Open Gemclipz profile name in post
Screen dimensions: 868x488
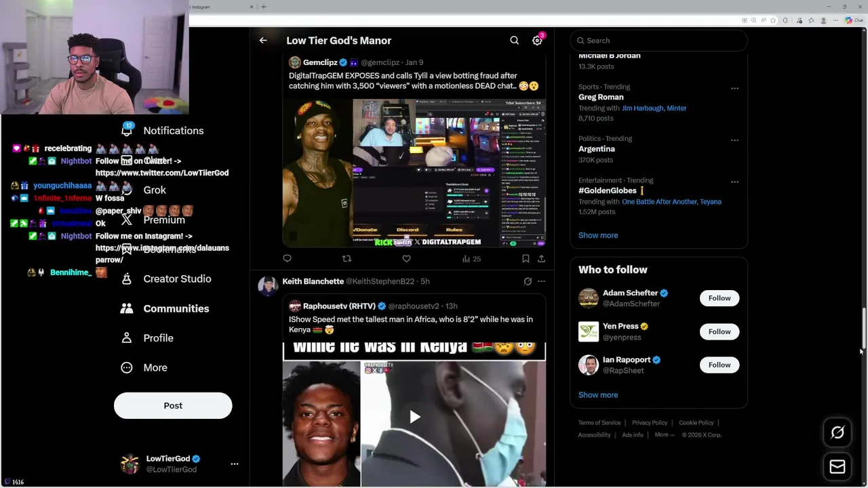point(320,62)
